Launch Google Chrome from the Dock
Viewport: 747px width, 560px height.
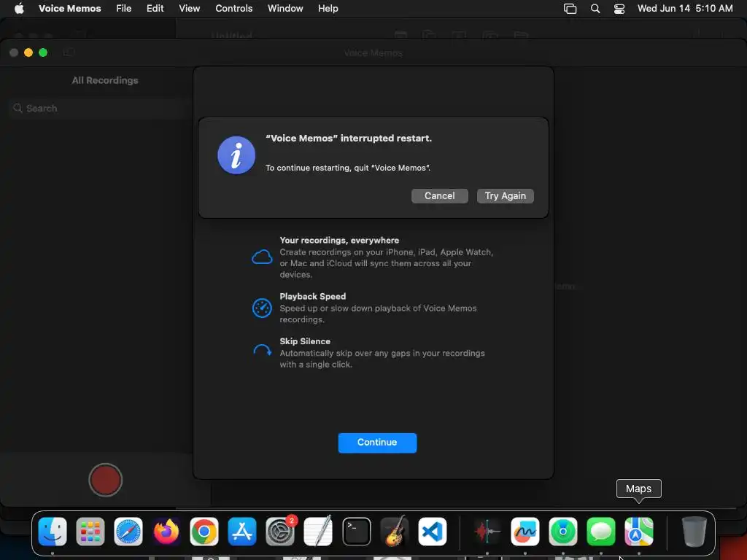[x=204, y=531]
